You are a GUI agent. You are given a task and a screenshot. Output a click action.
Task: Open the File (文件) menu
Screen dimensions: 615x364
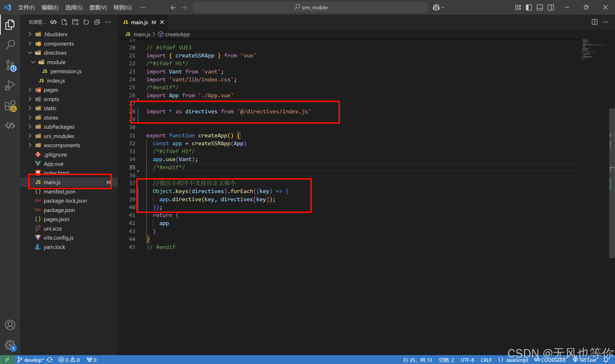coord(26,8)
